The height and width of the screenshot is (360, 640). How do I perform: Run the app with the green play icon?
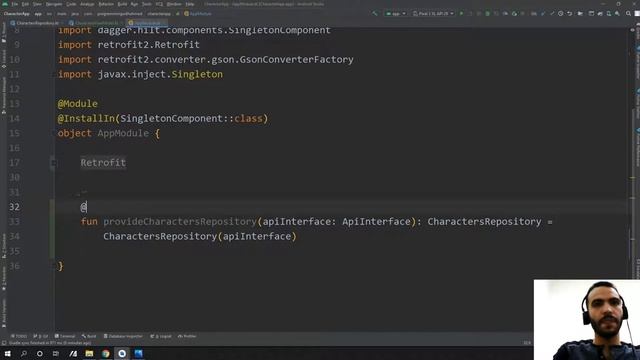click(462, 13)
